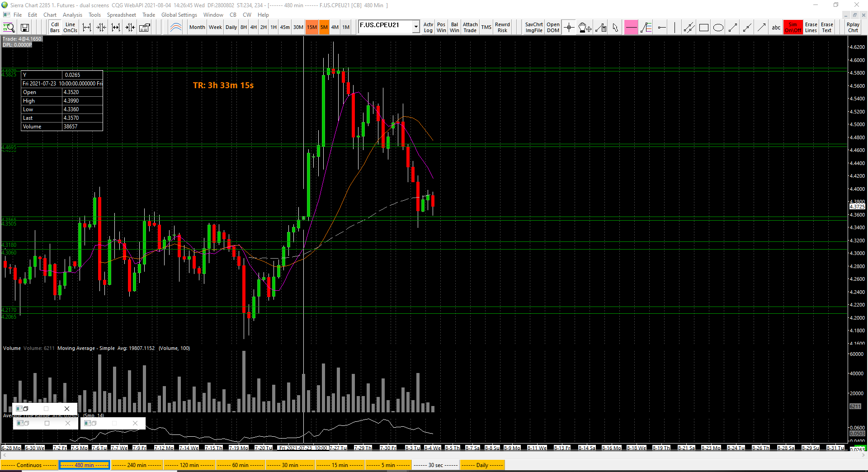Switch to the 30 sec chart tab

coord(436,465)
